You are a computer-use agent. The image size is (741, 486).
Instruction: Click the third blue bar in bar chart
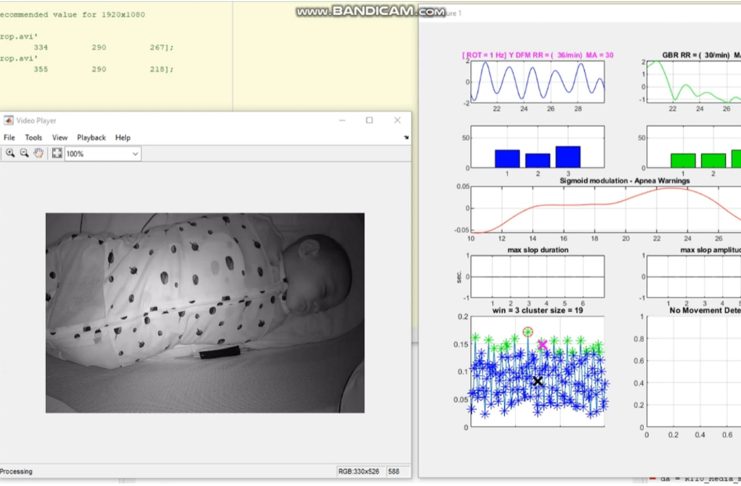[x=568, y=156]
